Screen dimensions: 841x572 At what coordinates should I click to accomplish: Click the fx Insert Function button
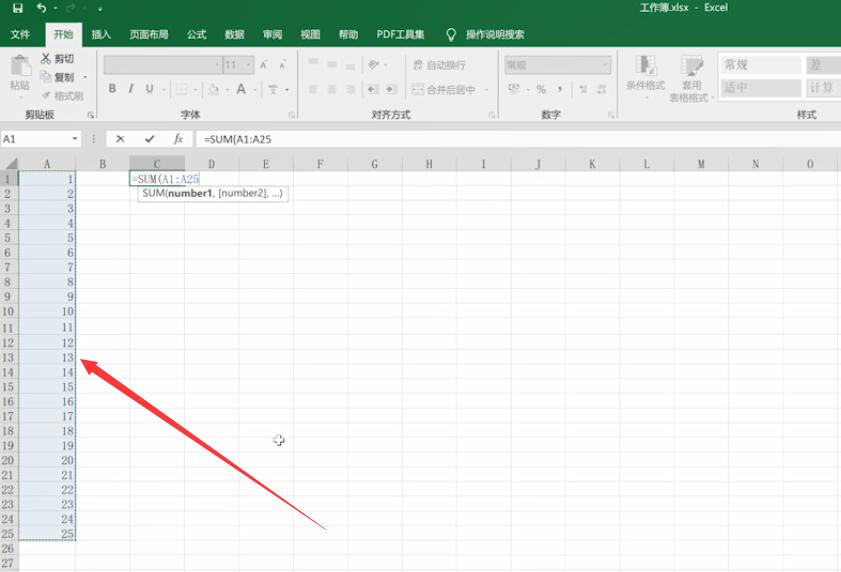point(179,139)
